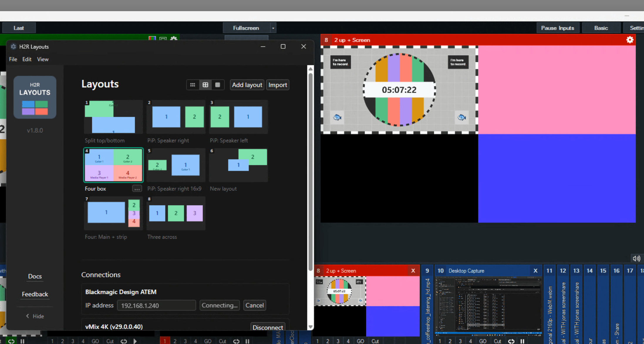Select the Four box layout thumbnail
The height and width of the screenshot is (344, 644).
coord(114,165)
